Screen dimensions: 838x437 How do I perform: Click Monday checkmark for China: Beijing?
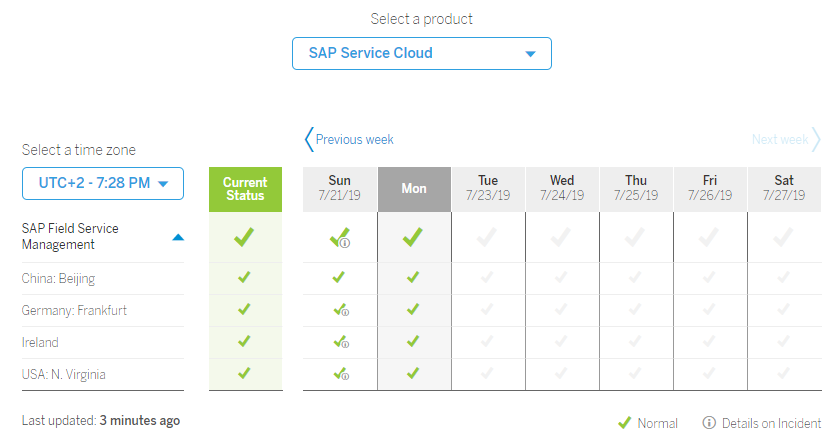(x=413, y=277)
